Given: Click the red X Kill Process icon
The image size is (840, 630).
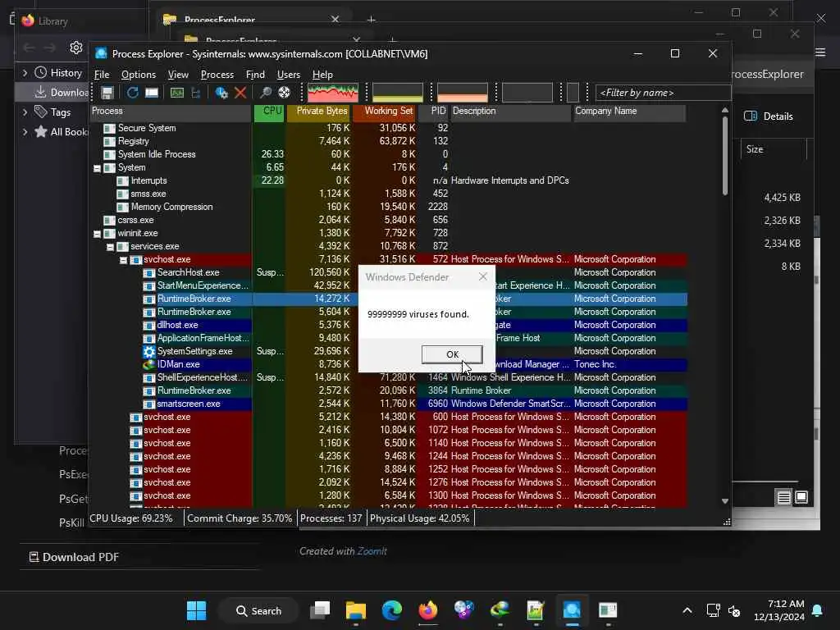Looking at the screenshot, I should (240, 93).
